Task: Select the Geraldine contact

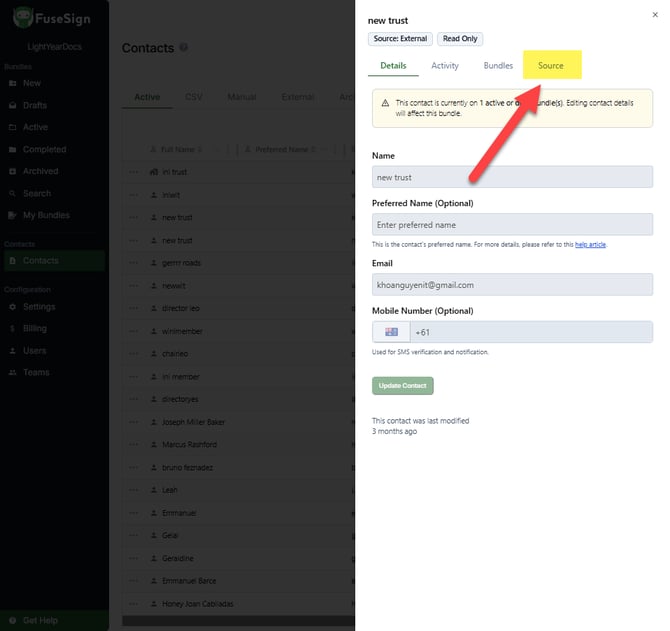Action: click(238, 558)
